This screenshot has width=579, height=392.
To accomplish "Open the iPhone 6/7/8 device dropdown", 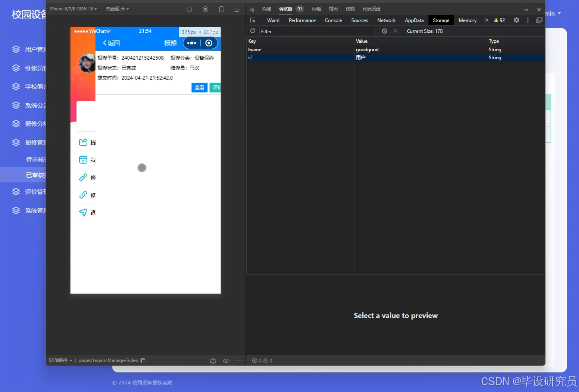I will (73, 9).
